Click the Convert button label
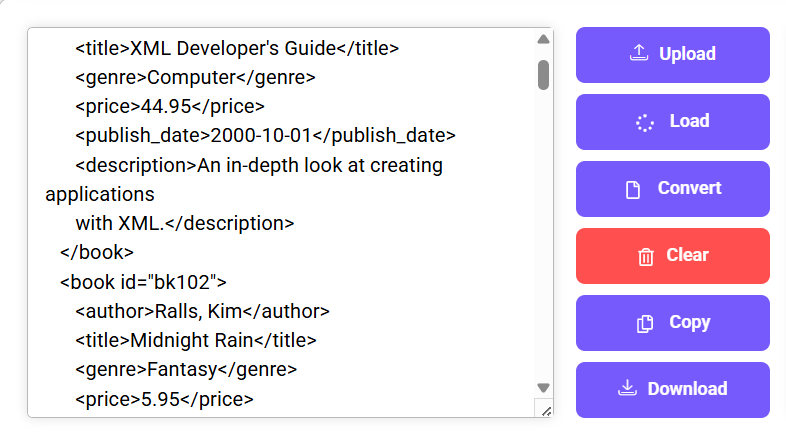This screenshot has height=437, width=786. tap(689, 188)
